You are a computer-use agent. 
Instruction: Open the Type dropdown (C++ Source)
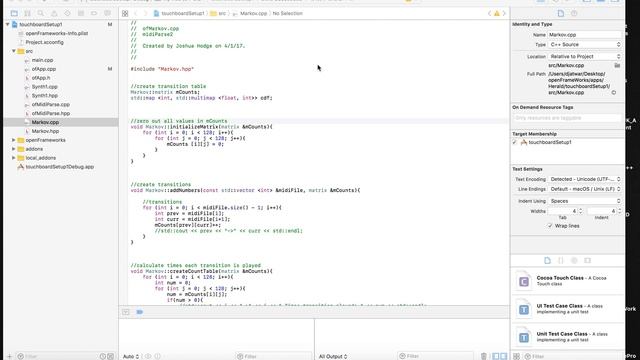click(x=584, y=44)
